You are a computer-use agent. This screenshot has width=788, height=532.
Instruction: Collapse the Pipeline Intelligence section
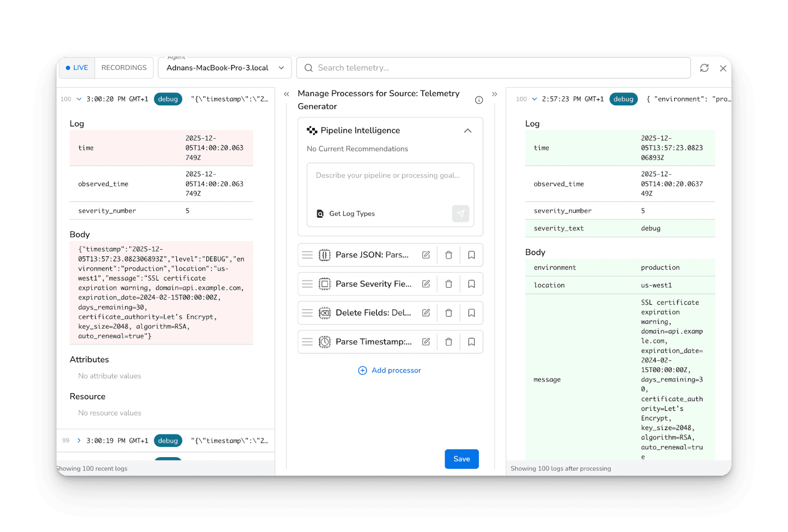(x=468, y=130)
